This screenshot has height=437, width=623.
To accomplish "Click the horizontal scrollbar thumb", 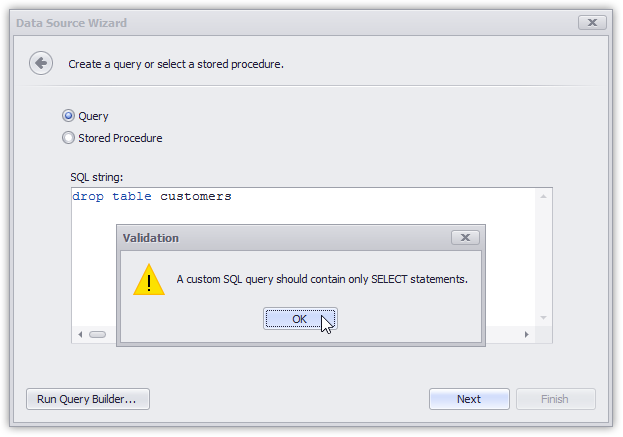I will tap(97, 334).
